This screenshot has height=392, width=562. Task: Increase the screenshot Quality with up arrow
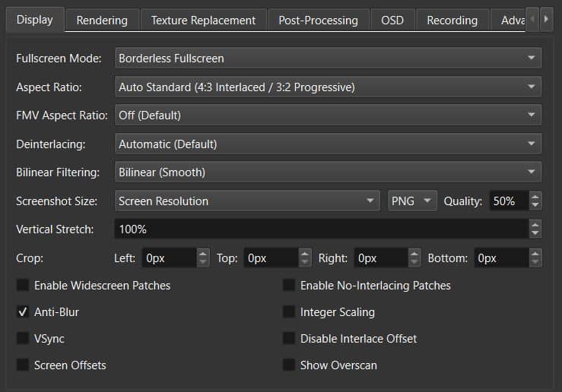(x=535, y=197)
